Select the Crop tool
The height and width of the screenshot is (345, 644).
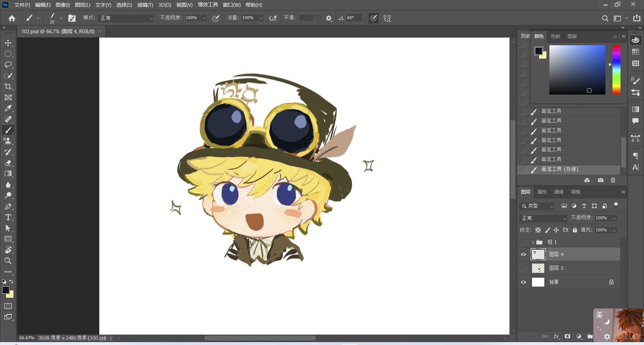tap(8, 86)
